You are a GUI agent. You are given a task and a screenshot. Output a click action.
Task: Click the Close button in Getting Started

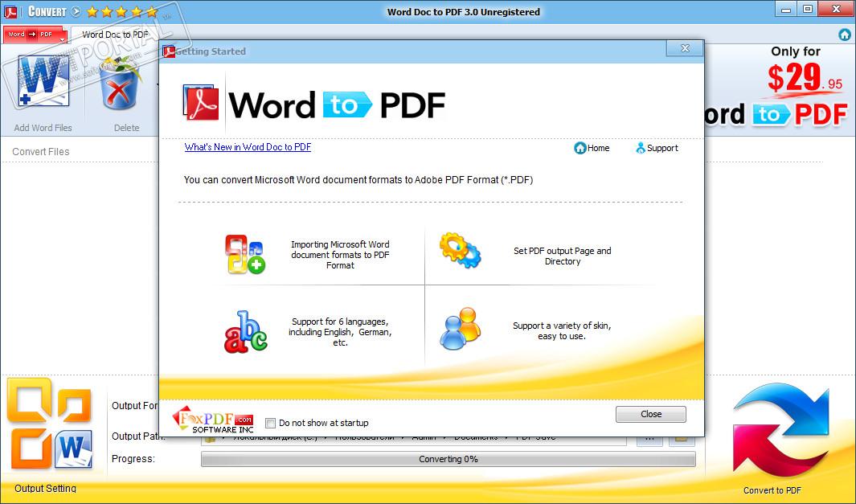point(651,414)
